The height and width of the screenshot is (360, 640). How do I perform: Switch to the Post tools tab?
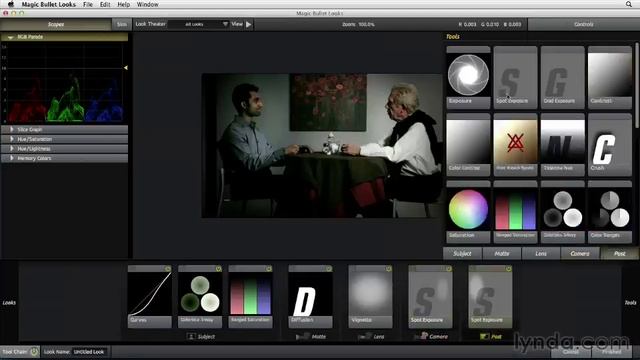[x=619, y=253]
